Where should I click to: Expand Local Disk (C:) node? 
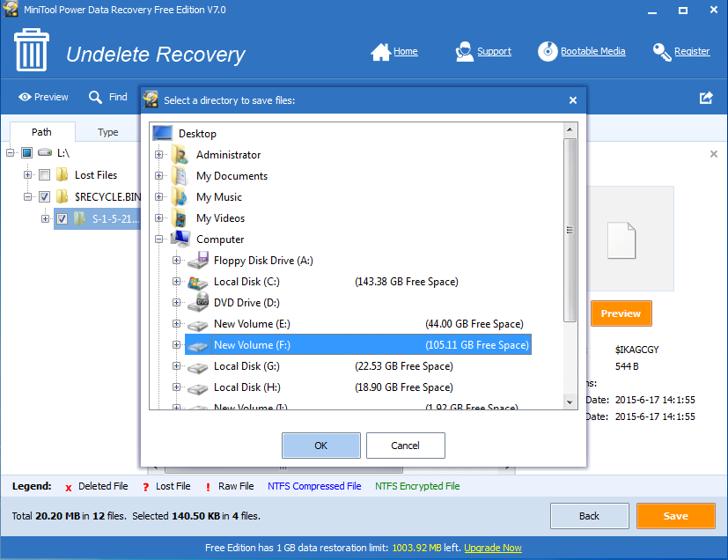pyautogui.click(x=176, y=281)
